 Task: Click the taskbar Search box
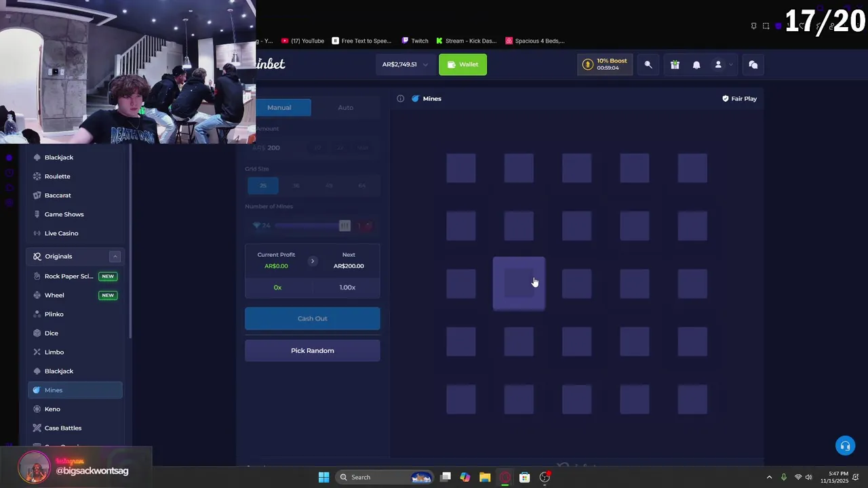click(384, 477)
